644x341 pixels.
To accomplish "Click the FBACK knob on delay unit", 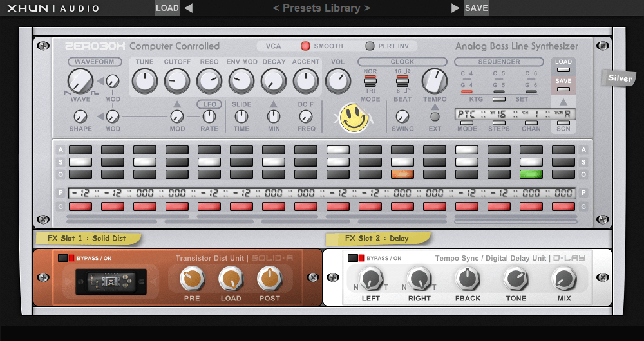I will (467, 279).
